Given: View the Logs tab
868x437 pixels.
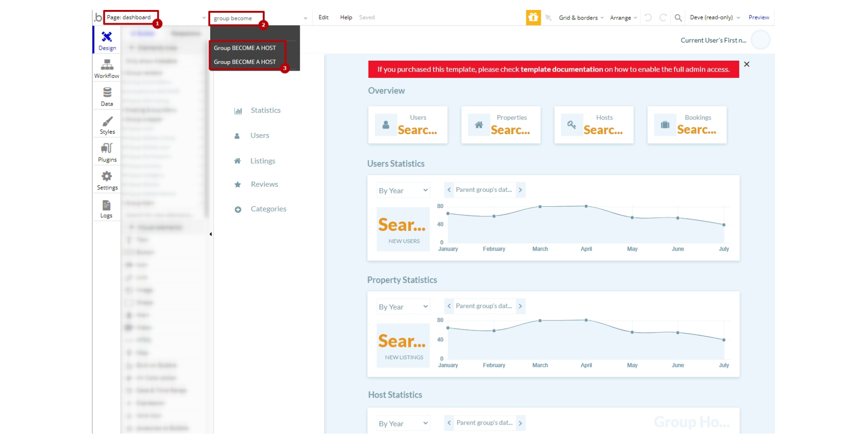Looking at the screenshot, I should (107, 208).
